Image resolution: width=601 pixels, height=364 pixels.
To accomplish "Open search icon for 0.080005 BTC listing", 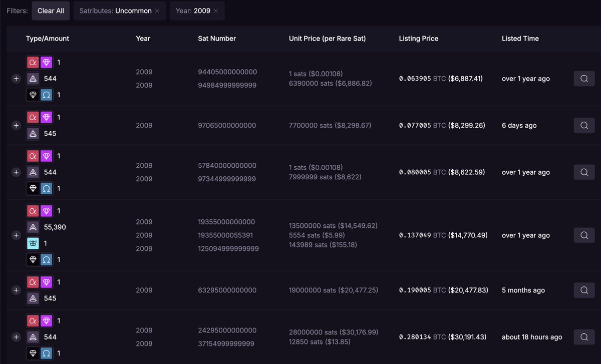I will click(x=584, y=172).
